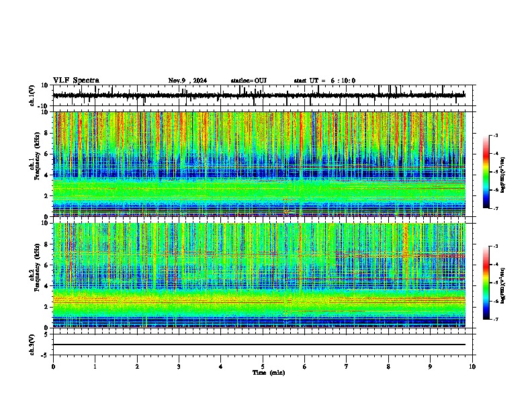
Task: Click the "5" tick on ch.3(V) axis
Action: pos(47,334)
